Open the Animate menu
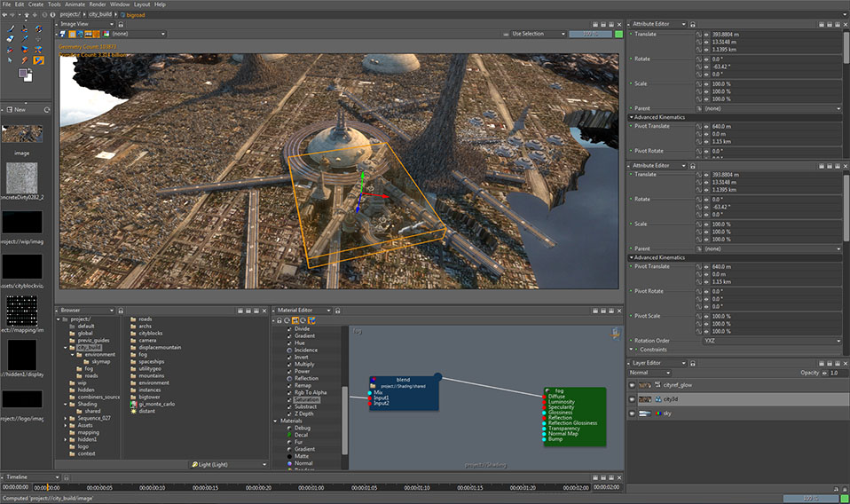 click(x=75, y=4)
